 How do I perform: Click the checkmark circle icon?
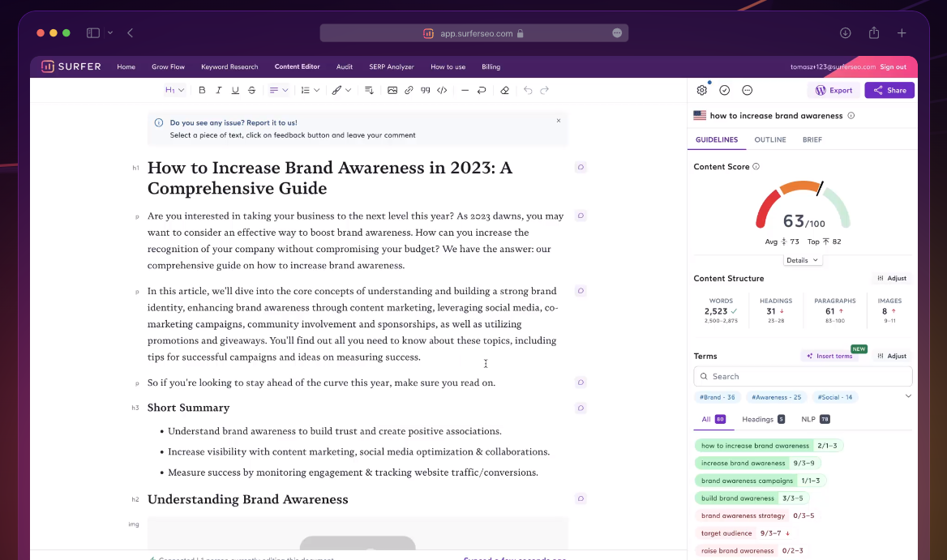725,91
